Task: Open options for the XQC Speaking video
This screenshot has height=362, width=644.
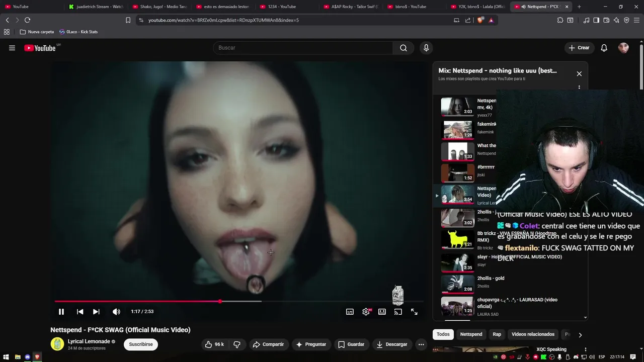Action: [x=585, y=349]
